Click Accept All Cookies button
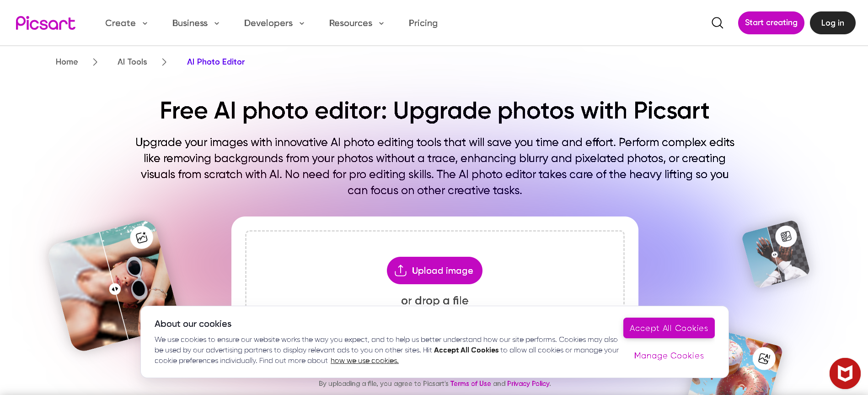The image size is (868, 395). pyautogui.click(x=669, y=328)
